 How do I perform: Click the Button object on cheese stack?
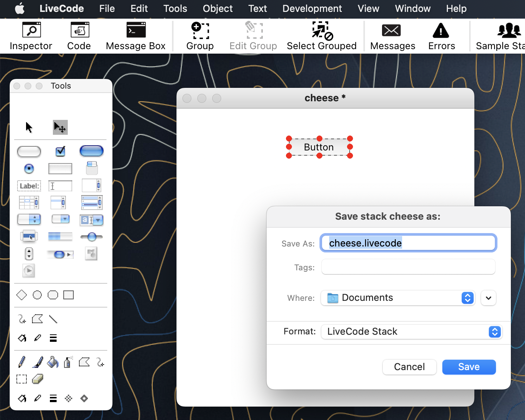pos(319,147)
